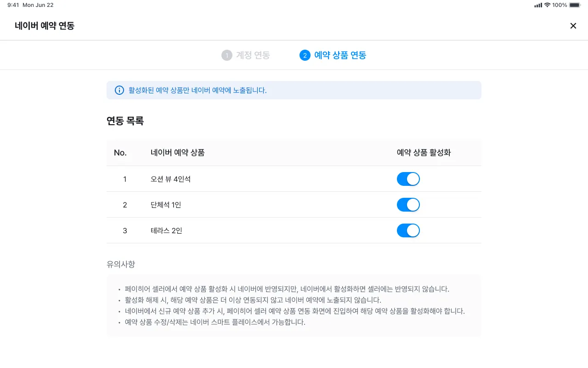This screenshot has width=588, height=368.
Task: Select the 테라스 2인 product row
Action: pyautogui.click(x=166, y=230)
